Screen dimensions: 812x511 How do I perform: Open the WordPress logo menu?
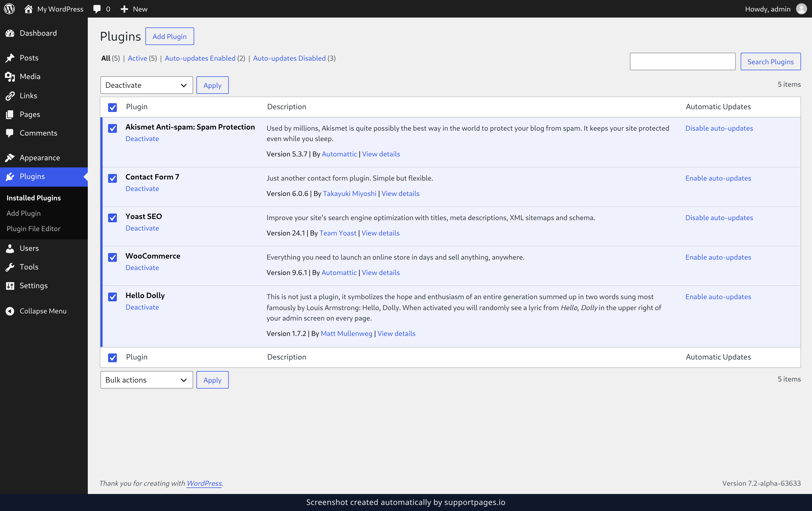(x=9, y=9)
